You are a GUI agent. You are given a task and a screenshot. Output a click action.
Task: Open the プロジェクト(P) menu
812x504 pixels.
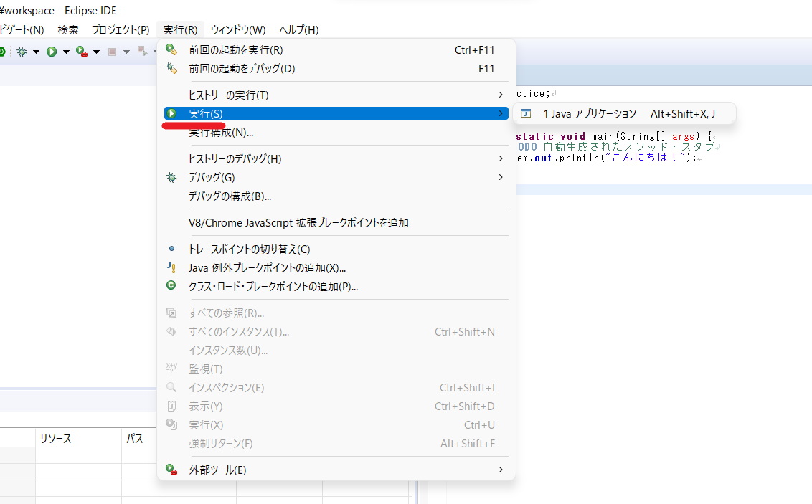pos(121,30)
